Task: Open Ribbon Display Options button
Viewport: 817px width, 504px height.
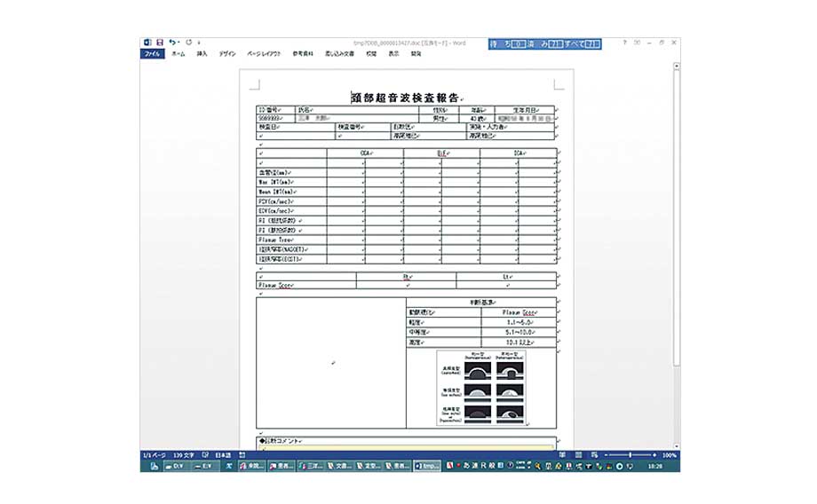Action: (x=638, y=43)
